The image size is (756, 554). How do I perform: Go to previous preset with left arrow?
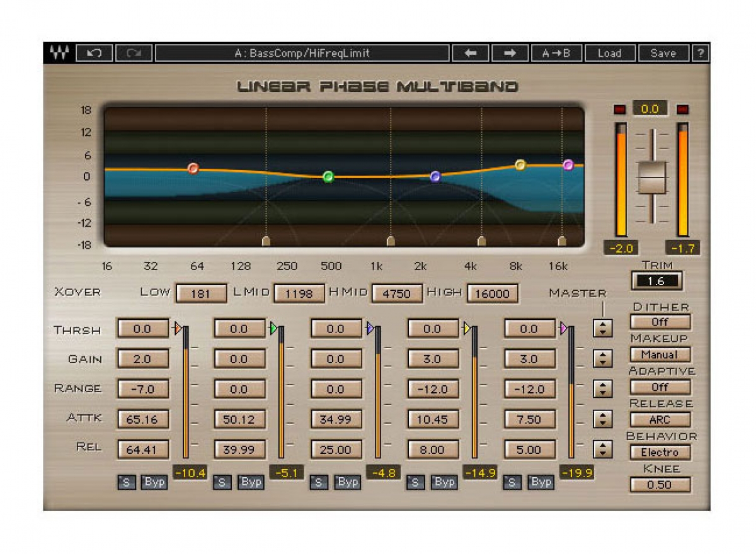[470, 54]
